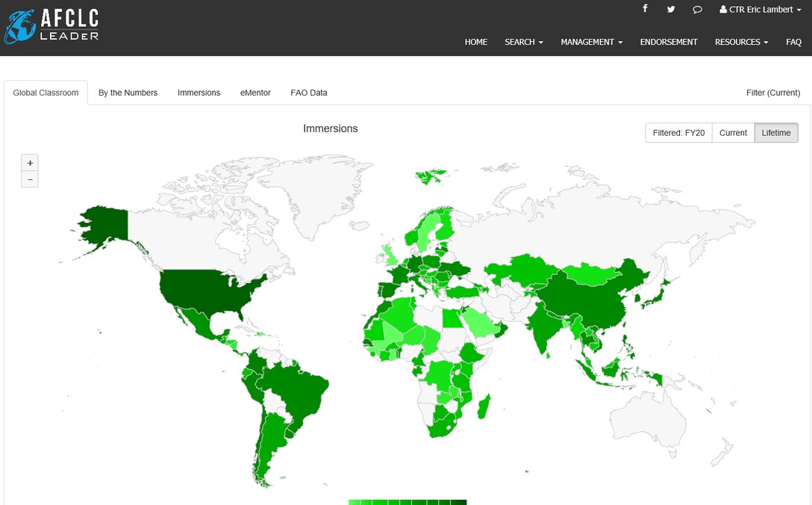Open the Facebook icon link

[x=645, y=9]
